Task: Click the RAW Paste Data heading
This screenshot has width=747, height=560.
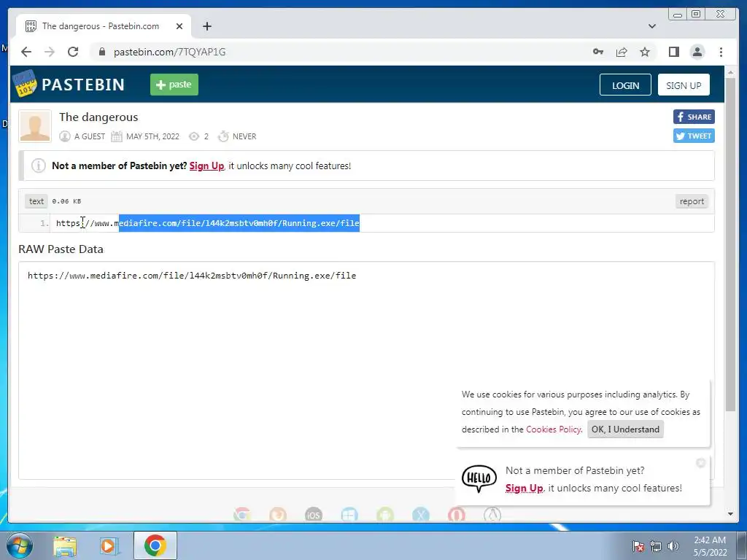Action: [61, 249]
